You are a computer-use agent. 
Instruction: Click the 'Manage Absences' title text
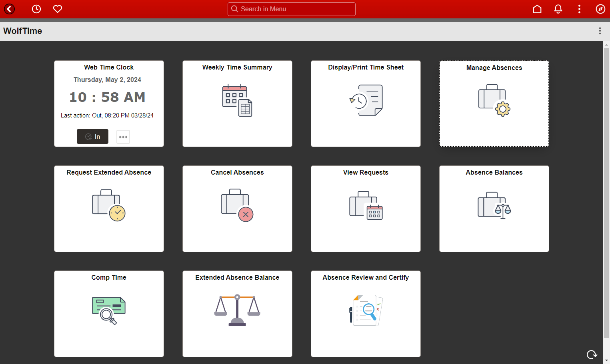click(x=494, y=68)
